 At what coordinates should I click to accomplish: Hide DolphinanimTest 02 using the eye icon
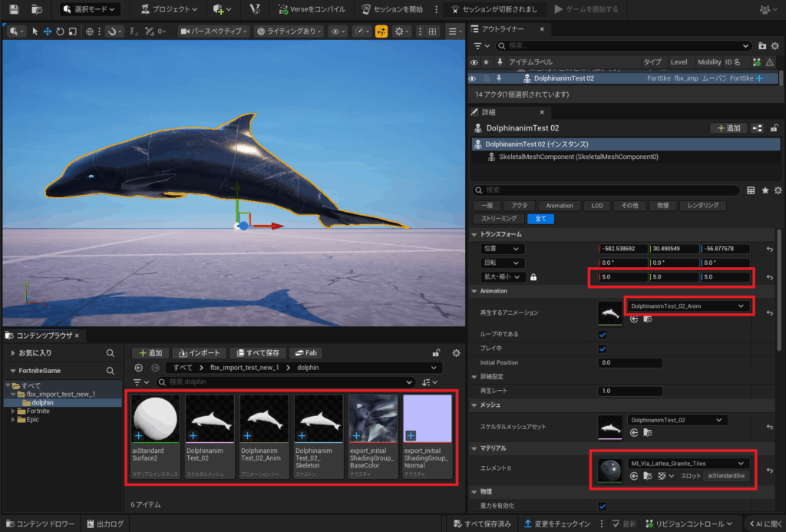[x=472, y=78]
